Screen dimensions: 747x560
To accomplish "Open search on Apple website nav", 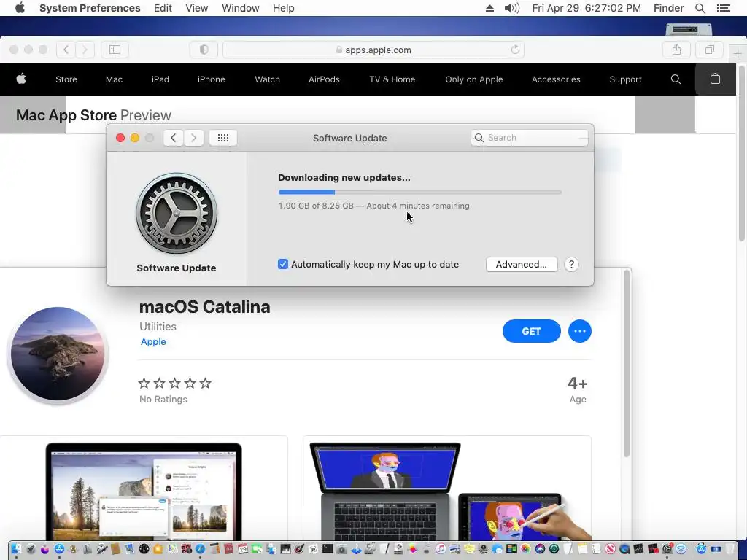I will (676, 79).
